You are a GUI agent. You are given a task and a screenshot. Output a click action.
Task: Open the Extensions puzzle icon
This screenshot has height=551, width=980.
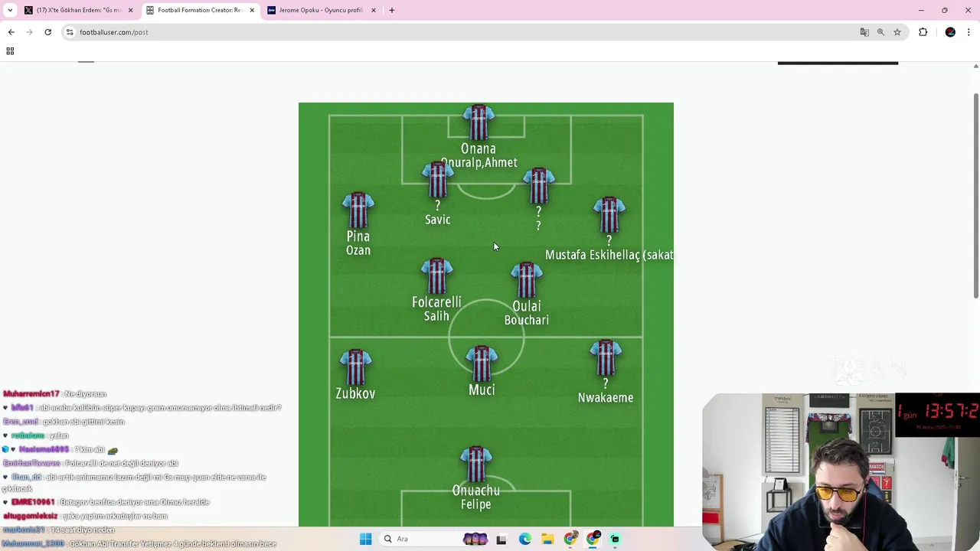point(923,32)
